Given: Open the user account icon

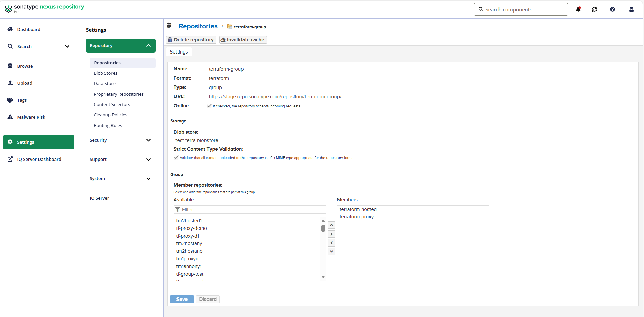Looking at the screenshot, I should click(x=631, y=9).
